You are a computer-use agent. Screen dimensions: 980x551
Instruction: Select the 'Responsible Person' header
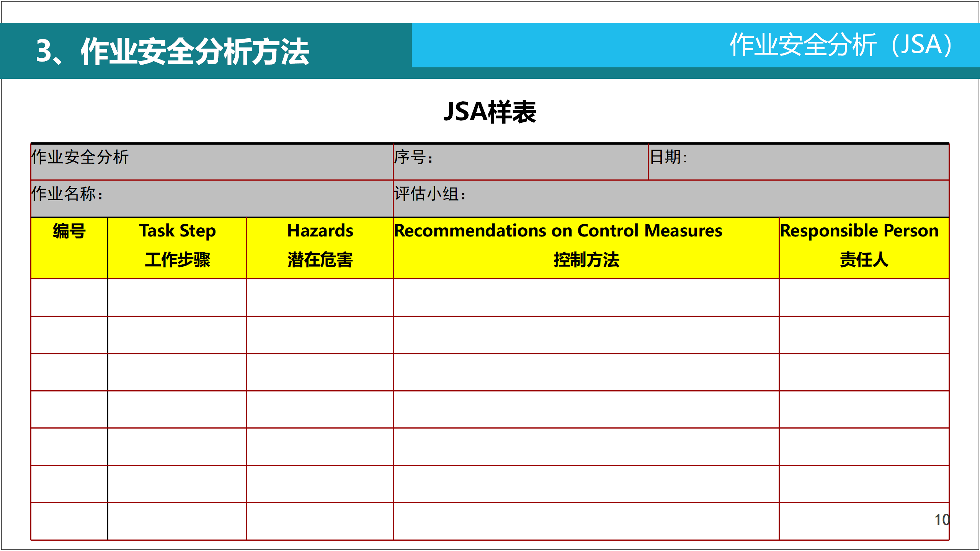click(x=859, y=231)
